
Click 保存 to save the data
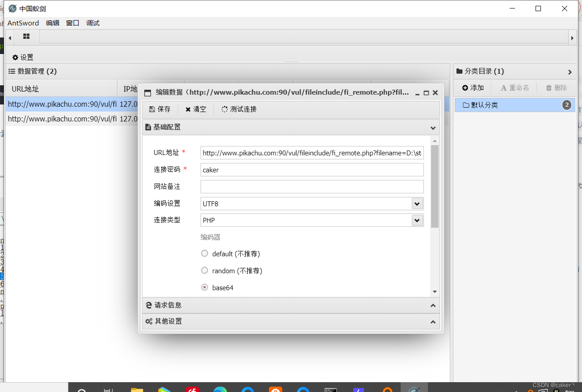[x=160, y=109]
